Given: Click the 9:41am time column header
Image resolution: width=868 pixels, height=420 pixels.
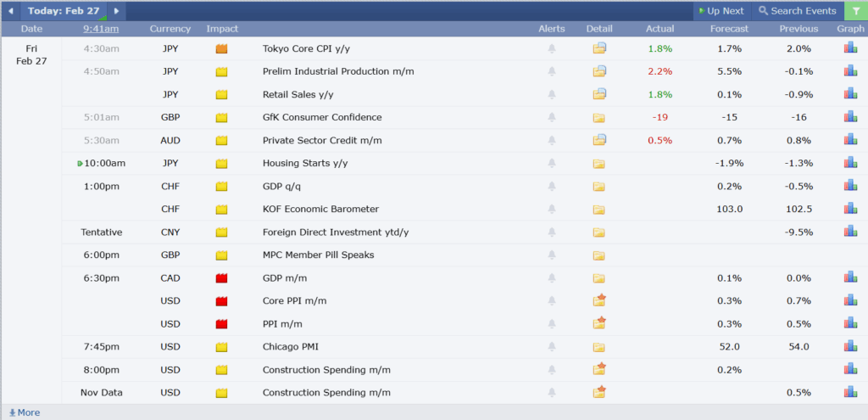Looking at the screenshot, I should pyautogui.click(x=101, y=29).
